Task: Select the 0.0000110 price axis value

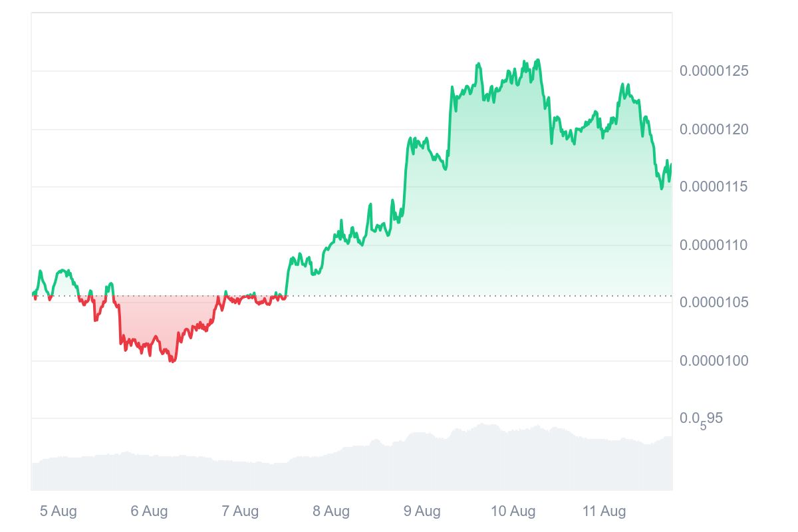Action: coord(714,245)
